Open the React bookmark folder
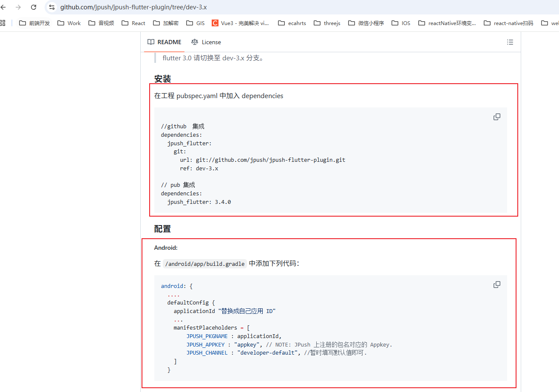Screen dimensions: 559x392 click(x=133, y=23)
